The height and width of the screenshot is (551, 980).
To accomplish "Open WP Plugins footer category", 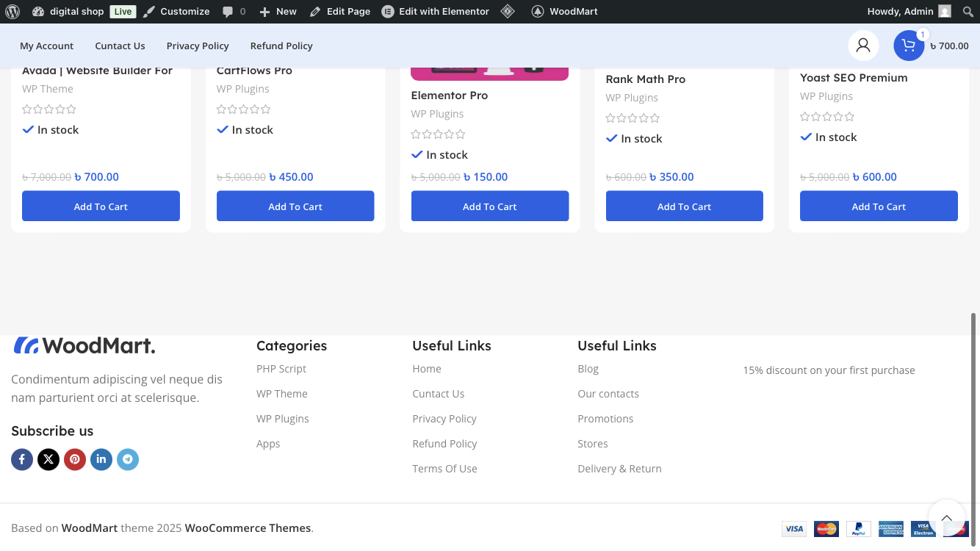I will click(x=283, y=419).
